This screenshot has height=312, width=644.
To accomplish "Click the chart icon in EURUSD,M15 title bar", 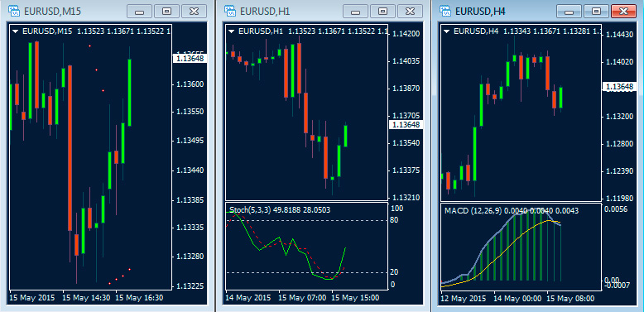I will pos(14,11).
